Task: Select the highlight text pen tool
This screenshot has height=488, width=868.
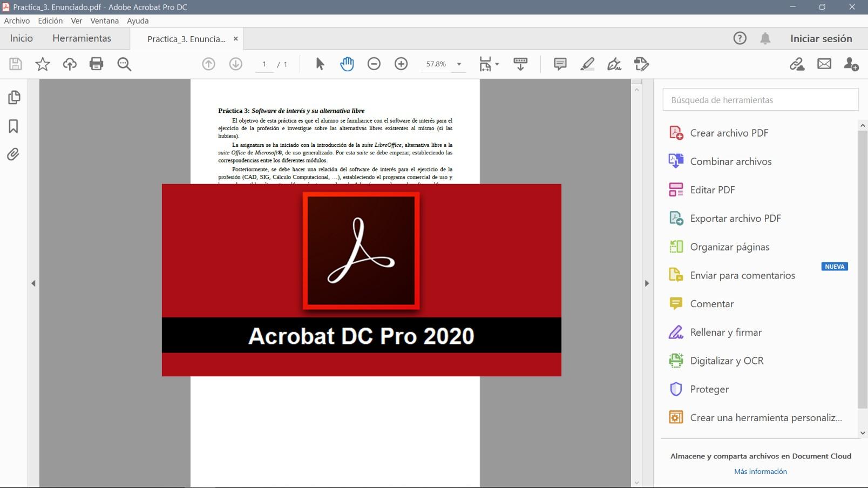Action: [587, 64]
